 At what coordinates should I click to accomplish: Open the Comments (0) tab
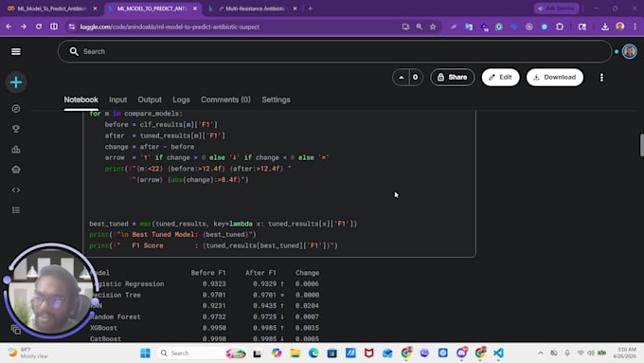225,100
